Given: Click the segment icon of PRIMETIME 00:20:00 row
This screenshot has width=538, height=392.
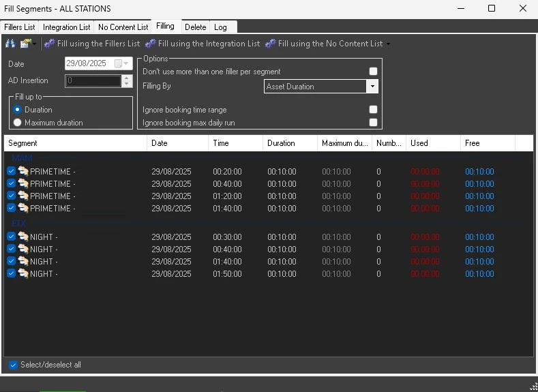Looking at the screenshot, I should pyautogui.click(x=23, y=172).
